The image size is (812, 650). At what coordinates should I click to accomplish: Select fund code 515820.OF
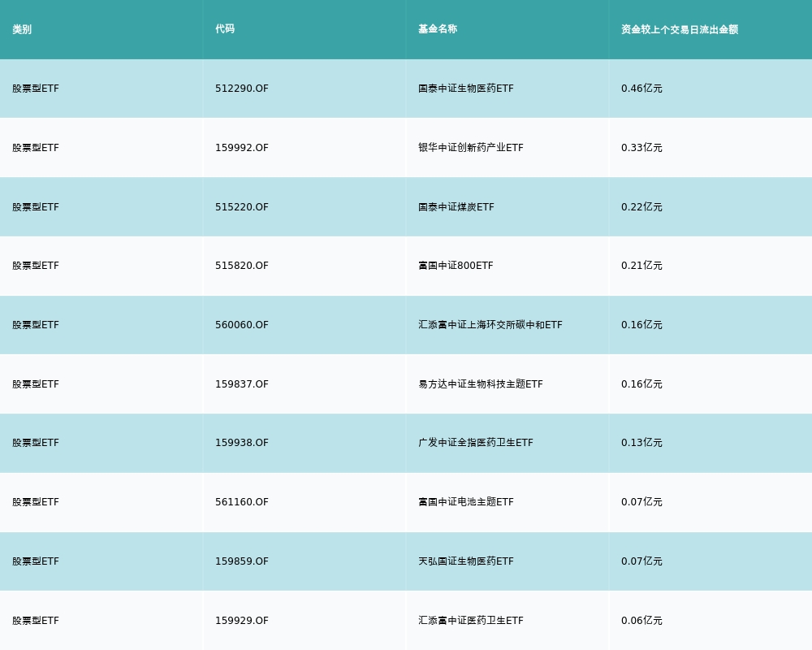tap(242, 266)
